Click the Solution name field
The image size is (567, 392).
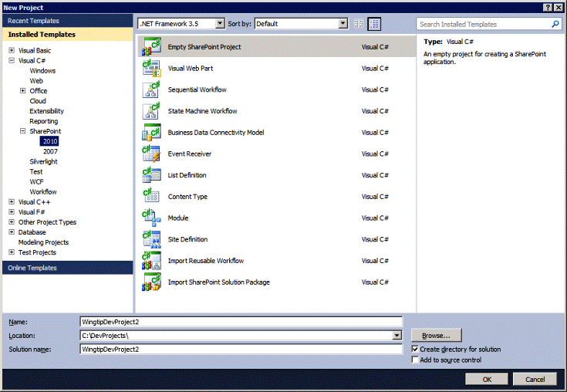click(241, 349)
